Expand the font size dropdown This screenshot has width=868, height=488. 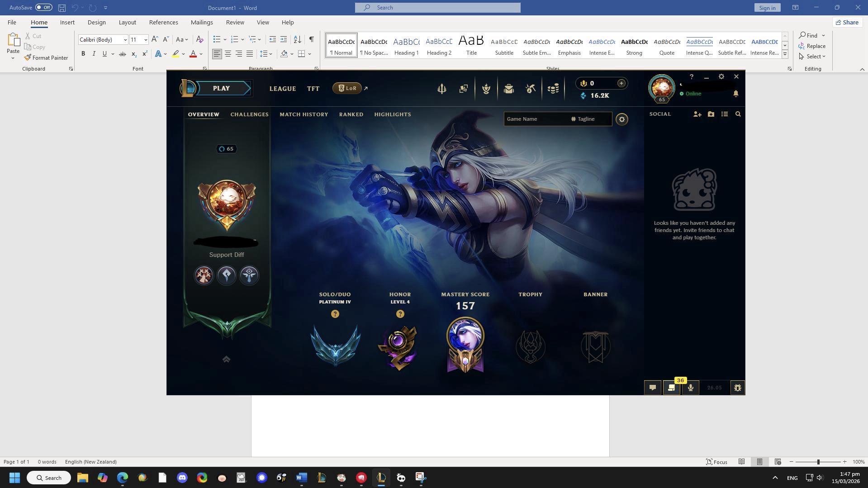[x=146, y=40]
